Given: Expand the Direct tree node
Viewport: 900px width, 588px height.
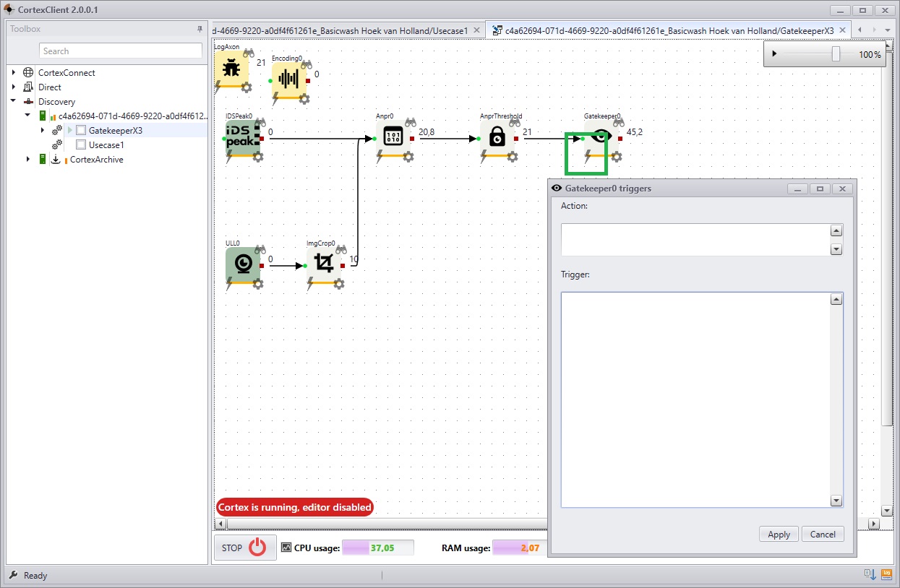Looking at the screenshot, I should click(x=14, y=87).
